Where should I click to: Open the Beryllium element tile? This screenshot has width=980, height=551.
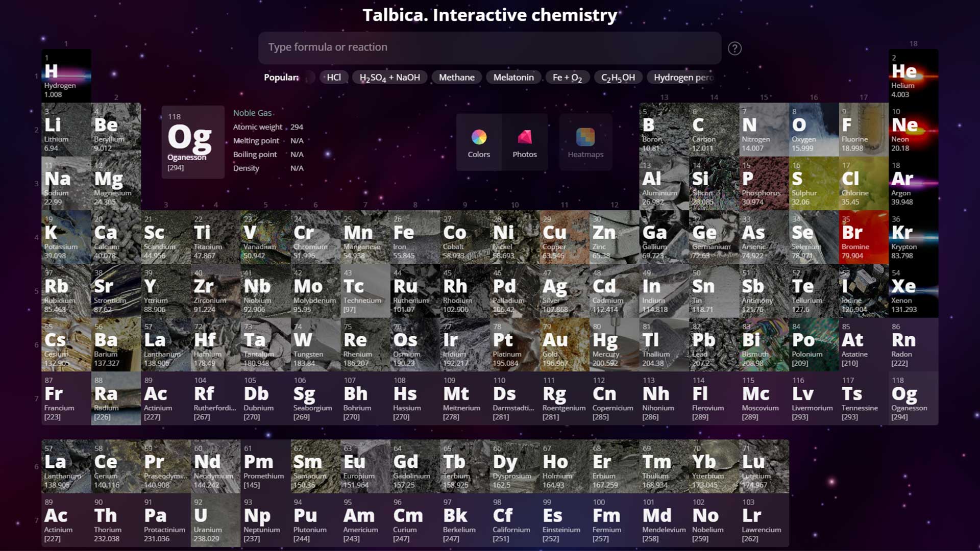[116, 130]
